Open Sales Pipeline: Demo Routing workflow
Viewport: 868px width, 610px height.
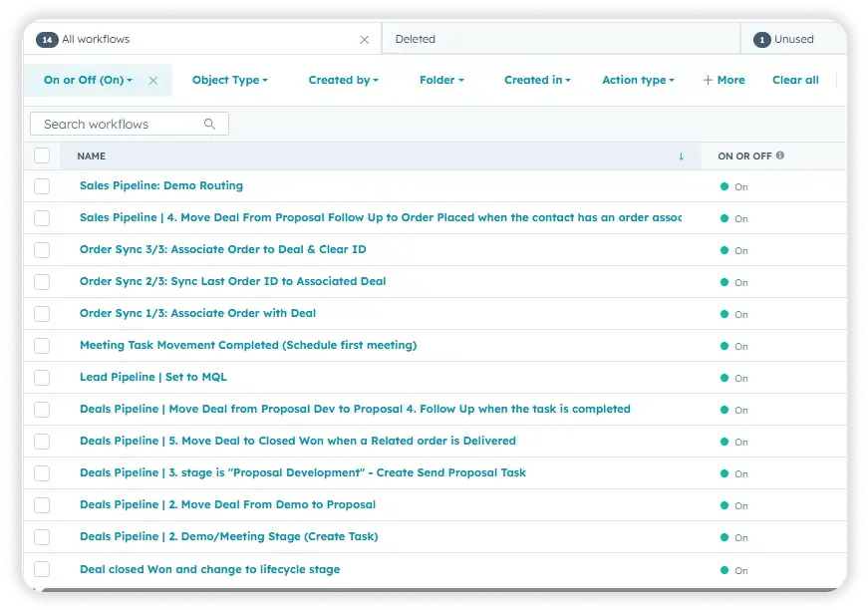point(161,185)
